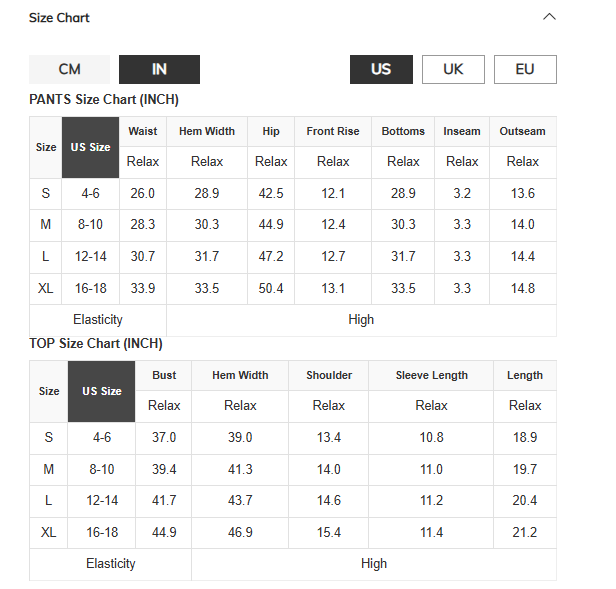Image resolution: width=616 pixels, height=589 pixels.
Task: Switch sizing region to EU
Action: 525,70
